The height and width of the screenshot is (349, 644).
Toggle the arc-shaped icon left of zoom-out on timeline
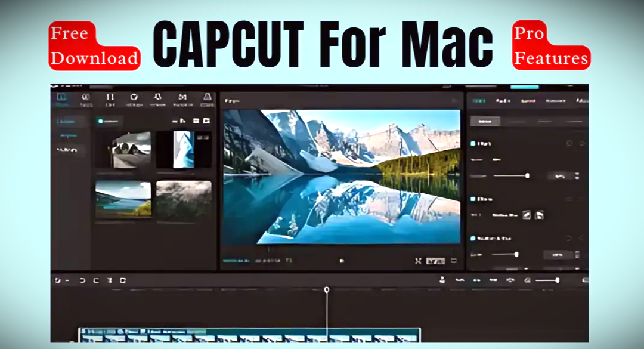pos(510,280)
